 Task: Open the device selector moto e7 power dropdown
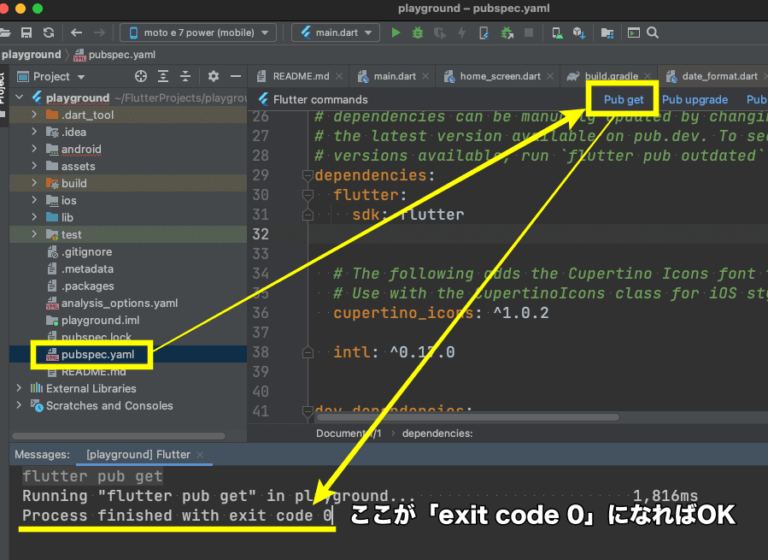198,33
